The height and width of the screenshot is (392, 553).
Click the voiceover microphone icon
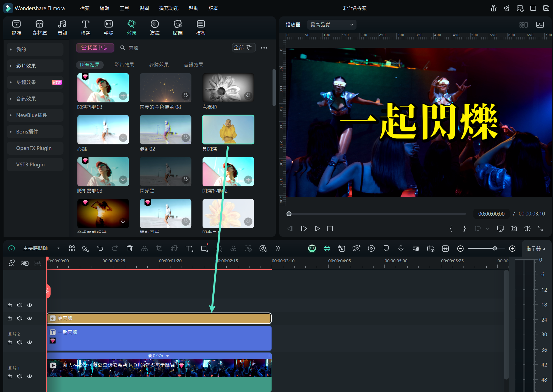tap(401, 248)
